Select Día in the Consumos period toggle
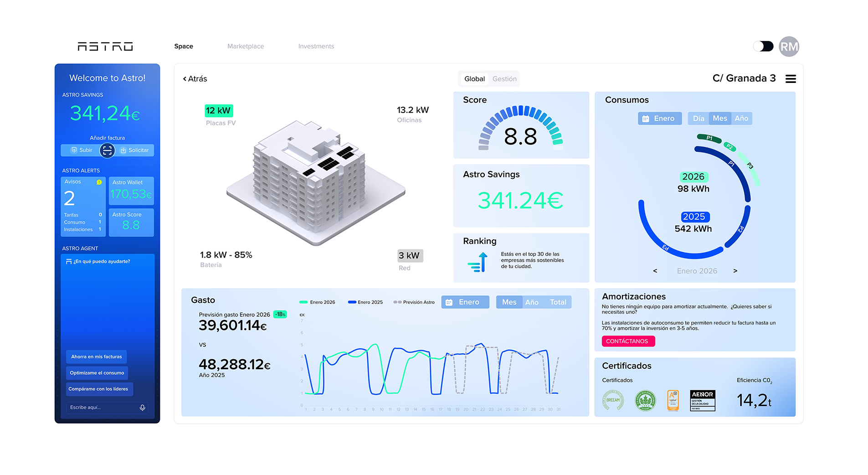 coord(698,119)
